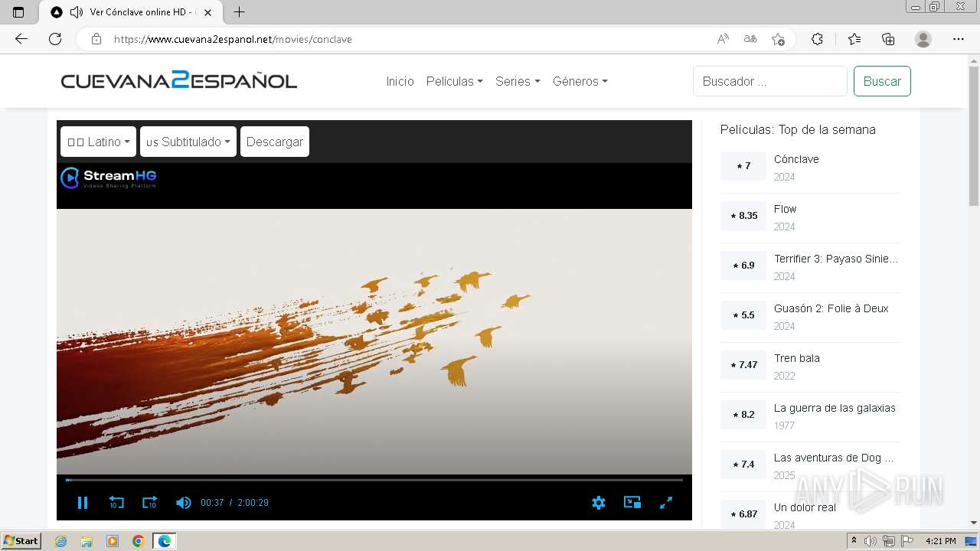
Task: Click the 8.35 rating badge for Flow
Action: coord(743,216)
